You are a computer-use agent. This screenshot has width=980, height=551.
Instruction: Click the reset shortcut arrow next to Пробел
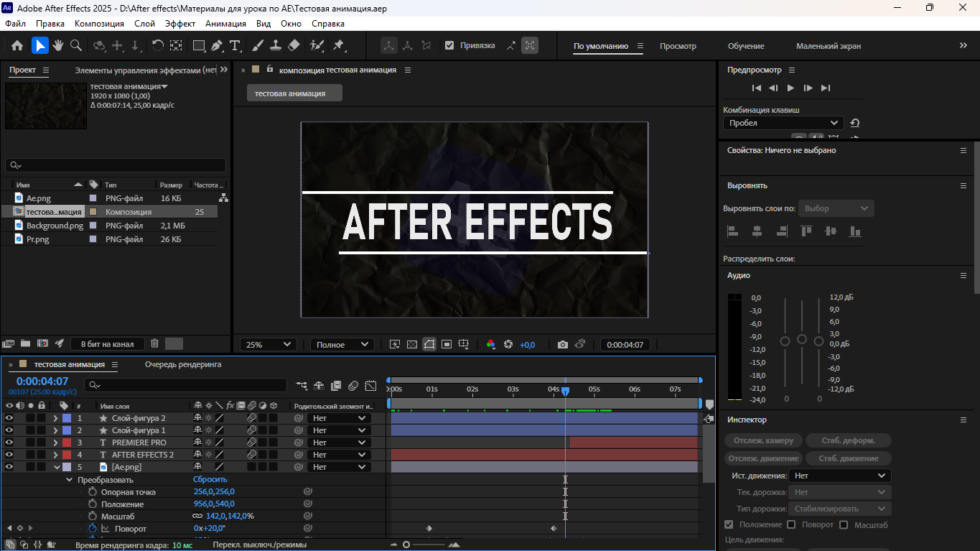coord(855,123)
